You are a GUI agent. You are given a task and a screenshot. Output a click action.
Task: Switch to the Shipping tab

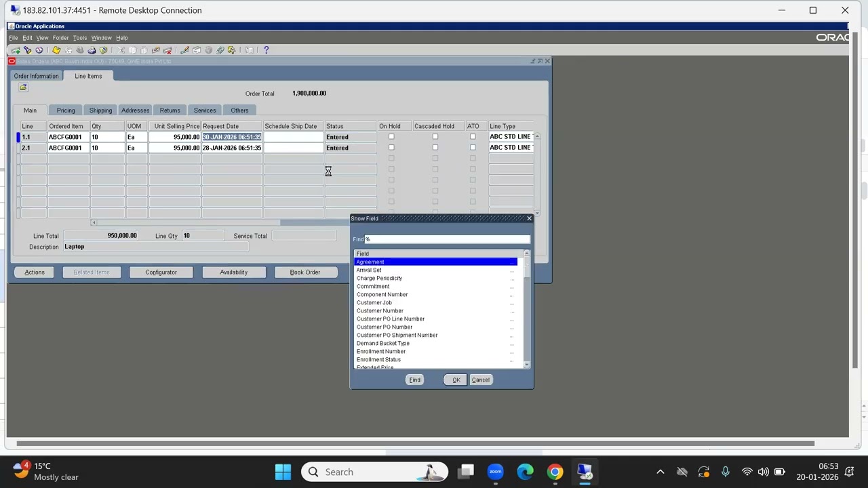tap(100, 110)
